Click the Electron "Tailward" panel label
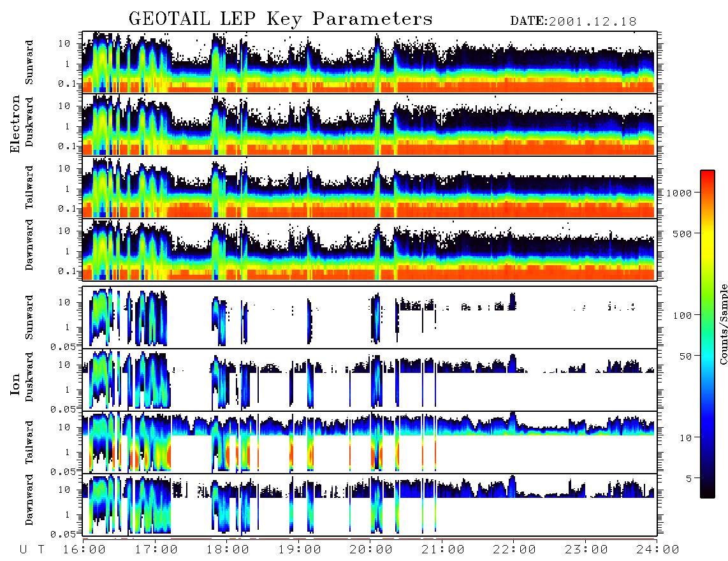Screen dimensions: 728x561 (29, 187)
